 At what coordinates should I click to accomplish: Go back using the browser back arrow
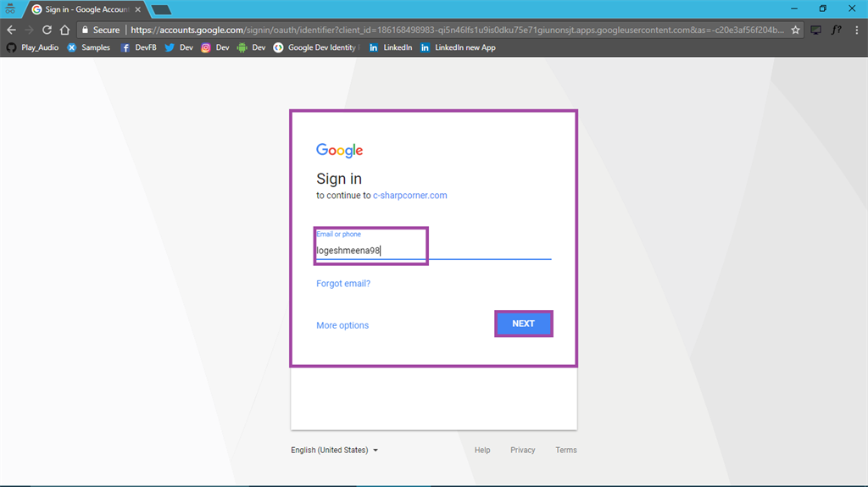point(12,30)
